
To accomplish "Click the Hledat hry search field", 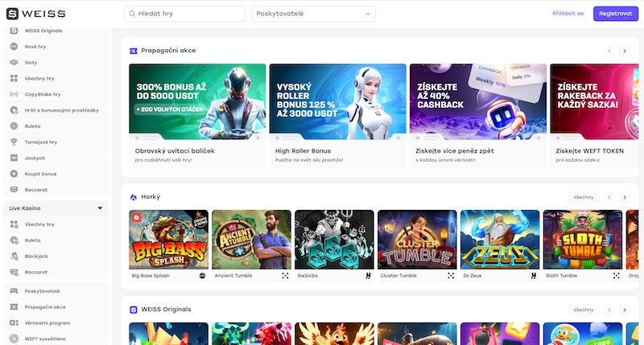I will point(185,14).
